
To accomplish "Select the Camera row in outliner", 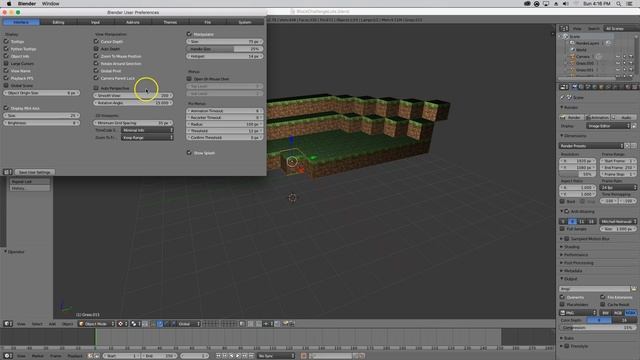I will click(x=583, y=56).
